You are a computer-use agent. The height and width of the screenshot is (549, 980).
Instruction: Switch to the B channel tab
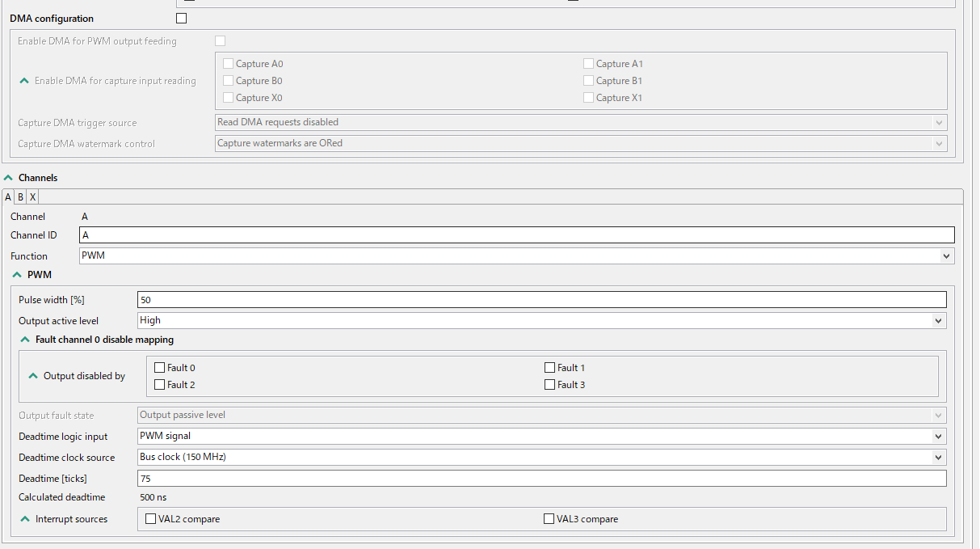coord(19,196)
